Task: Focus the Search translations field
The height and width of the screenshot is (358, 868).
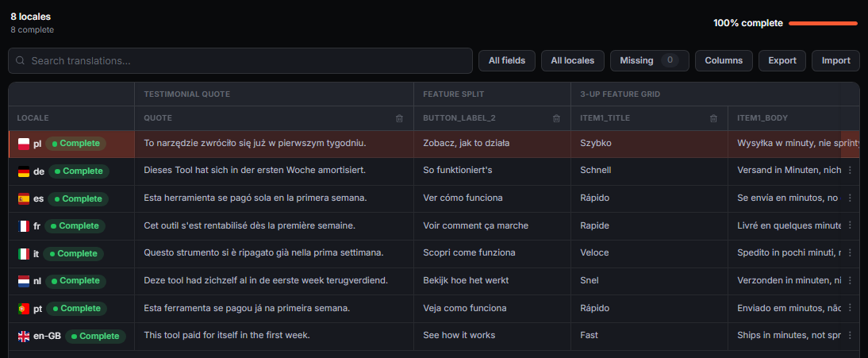Action: [240, 61]
